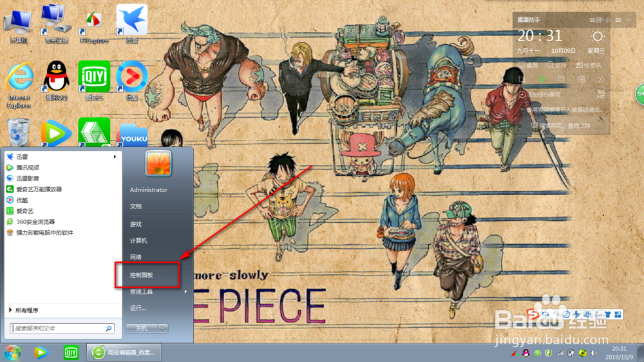Screen dimensions: 644x362
Task: Select the Tencent Video desktop shortcut
Action: pos(56,132)
